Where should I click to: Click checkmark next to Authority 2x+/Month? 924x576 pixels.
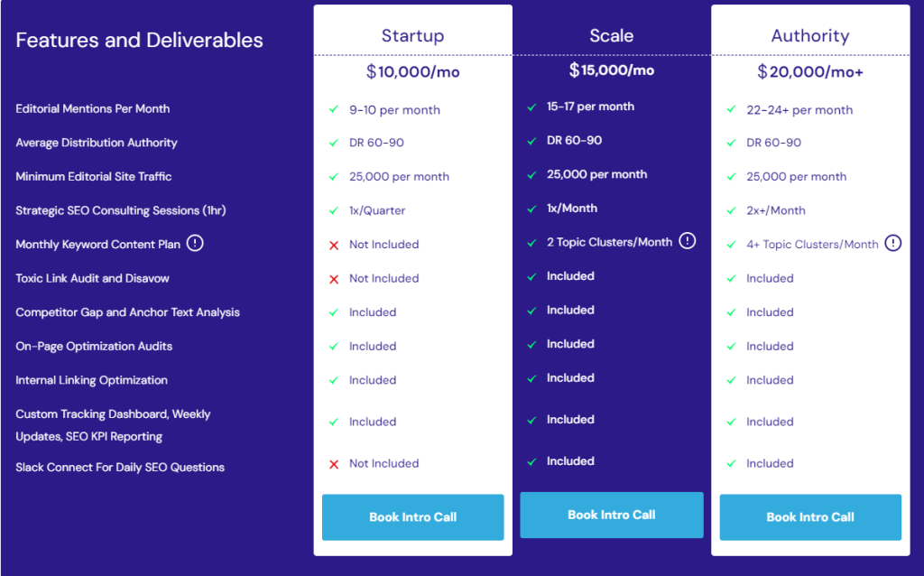point(731,211)
